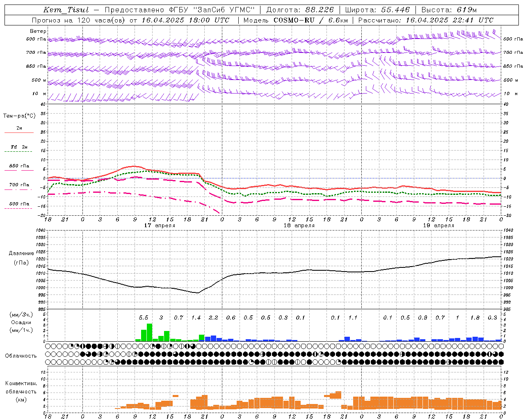Click the model label COSMO-RU / 6.6км
The height and width of the screenshot is (420, 525).
311,20
